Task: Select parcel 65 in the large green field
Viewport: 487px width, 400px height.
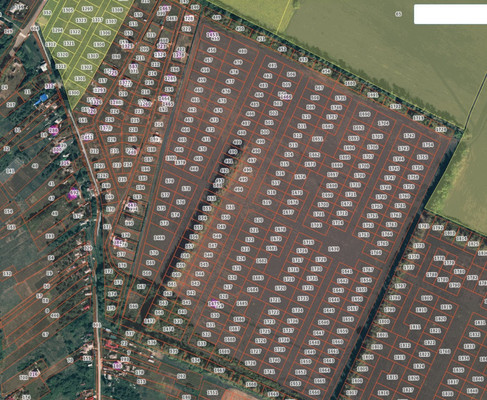Action: click(398, 14)
